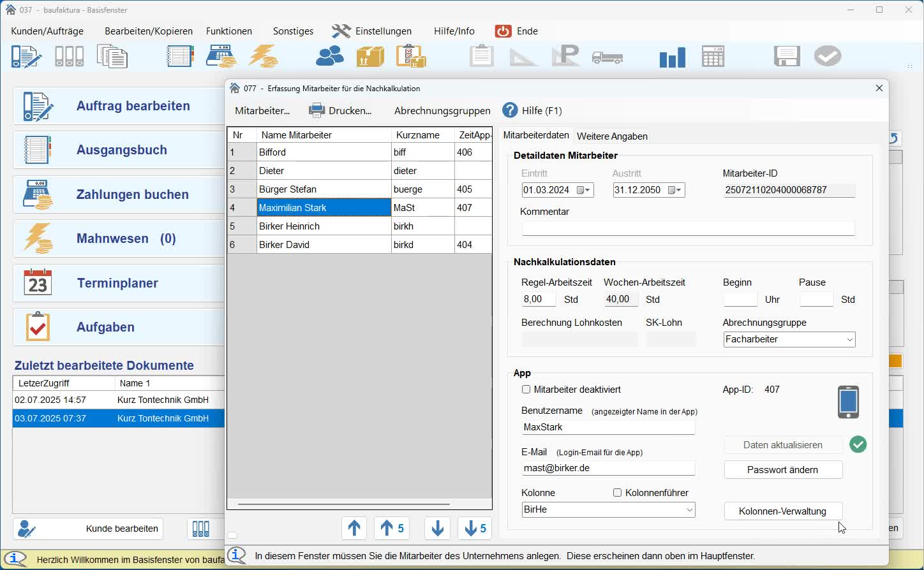Expand the Kolonne combo box
The image size is (924, 570).
pyautogui.click(x=689, y=510)
